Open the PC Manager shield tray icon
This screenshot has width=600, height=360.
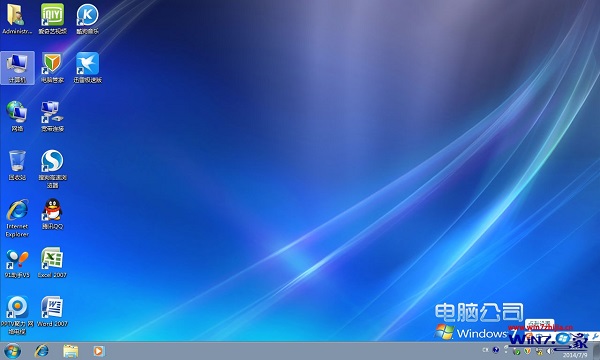point(527,351)
